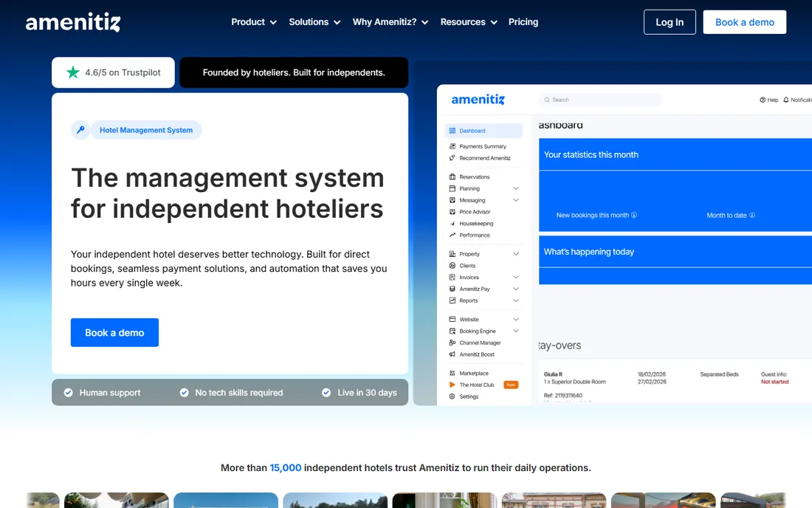Image resolution: width=812 pixels, height=508 pixels.
Task: Expand the Planning chevron in sidebar
Action: click(x=516, y=188)
